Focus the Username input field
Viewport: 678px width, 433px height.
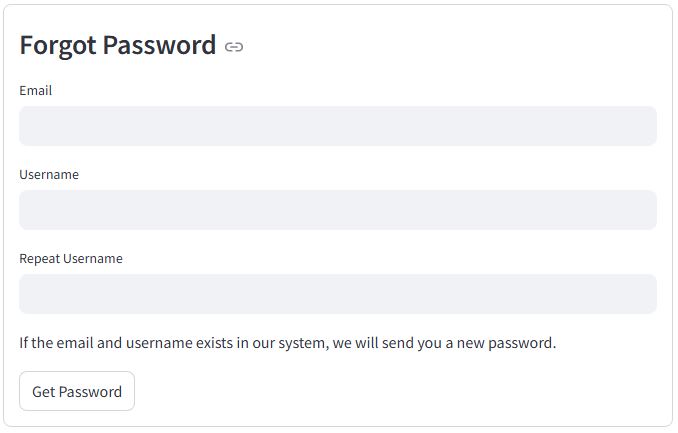click(x=338, y=210)
